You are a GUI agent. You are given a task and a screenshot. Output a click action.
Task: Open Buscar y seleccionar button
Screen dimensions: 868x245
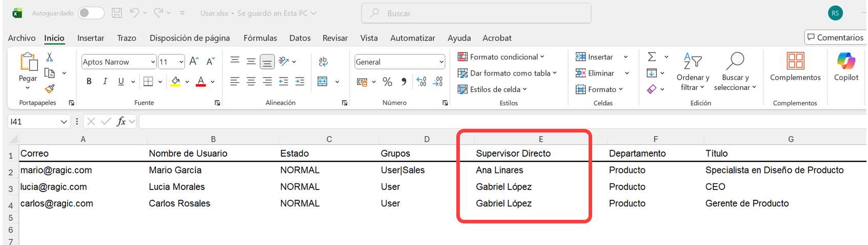735,72
